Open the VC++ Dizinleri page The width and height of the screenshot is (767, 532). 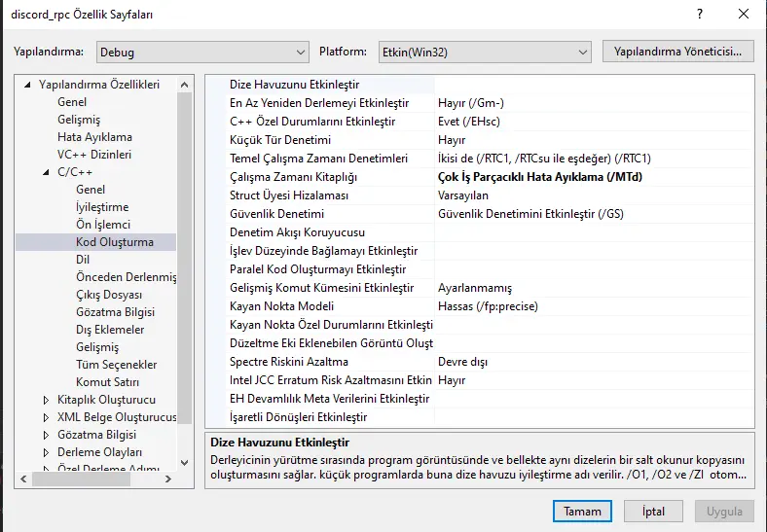point(94,155)
